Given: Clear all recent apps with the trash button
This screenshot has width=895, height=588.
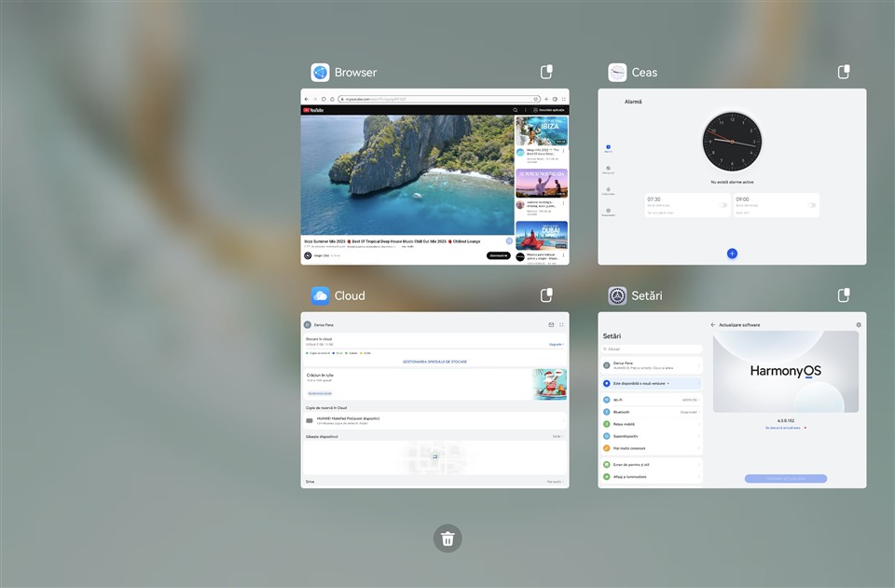Looking at the screenshot, I should coord(447,538).
